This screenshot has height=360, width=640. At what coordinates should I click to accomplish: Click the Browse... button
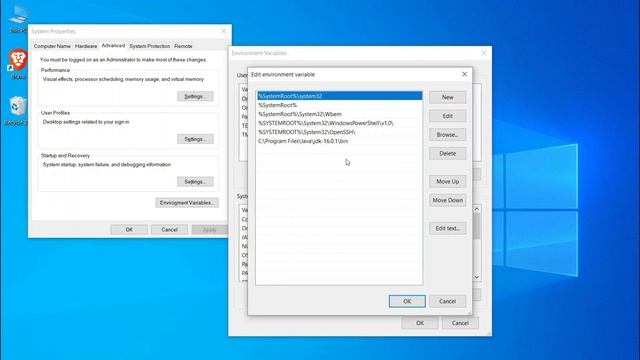(447, 135)
